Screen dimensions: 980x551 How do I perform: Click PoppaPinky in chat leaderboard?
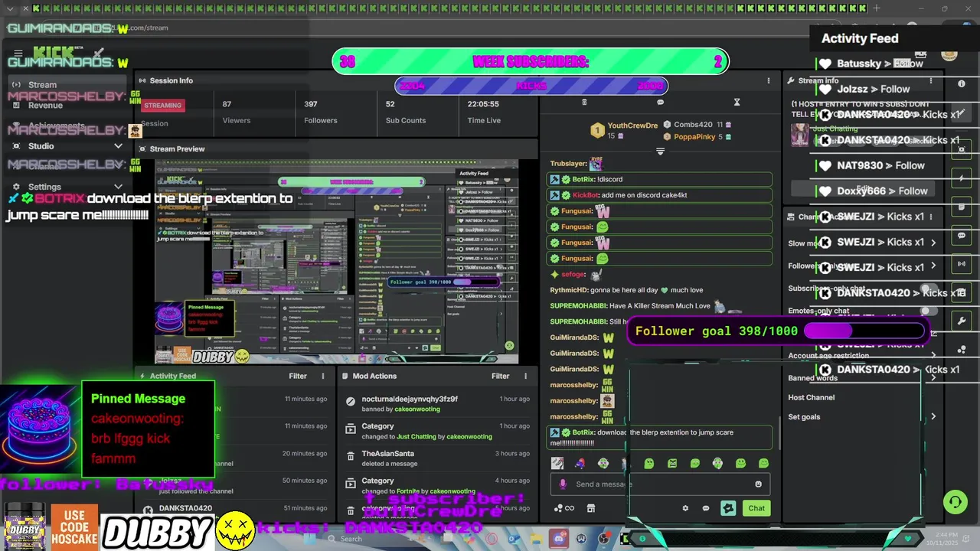(x=694, y=137)
